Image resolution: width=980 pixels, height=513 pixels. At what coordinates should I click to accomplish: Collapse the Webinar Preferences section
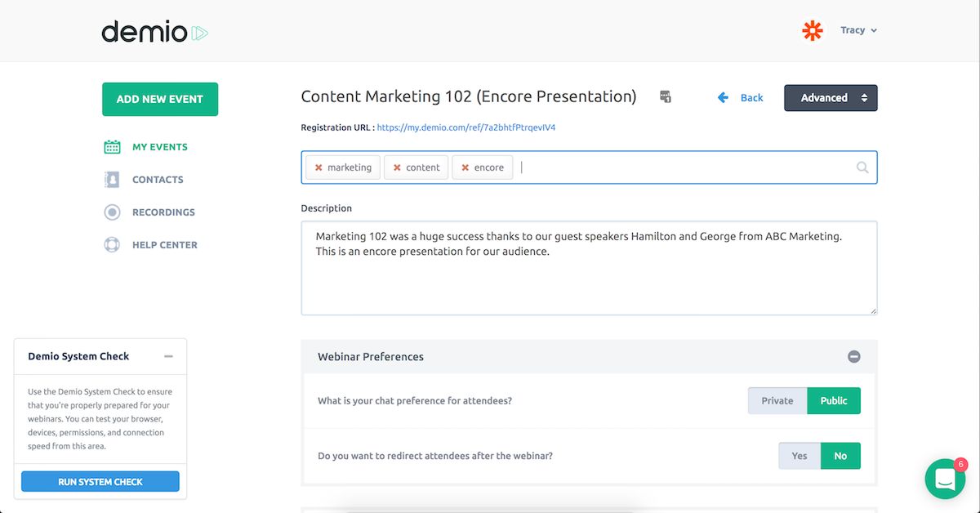click(853, 357)
